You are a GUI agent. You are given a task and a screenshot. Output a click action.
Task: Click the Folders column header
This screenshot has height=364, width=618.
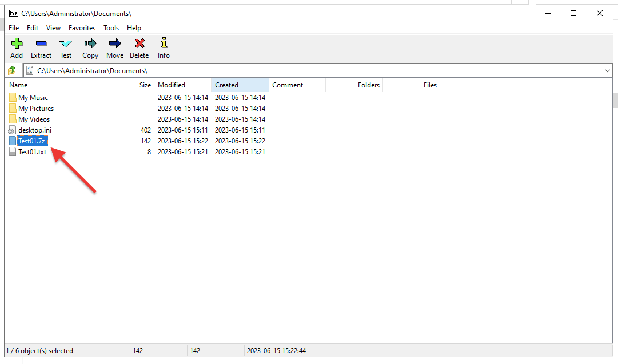click(354, 85)
